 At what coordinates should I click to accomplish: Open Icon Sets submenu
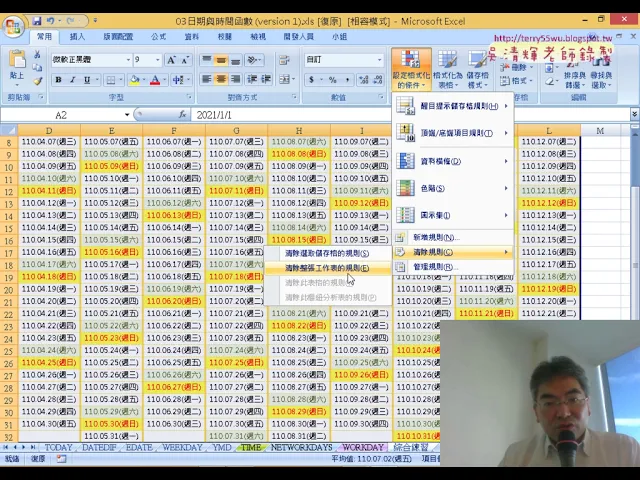tap(452, 215)
